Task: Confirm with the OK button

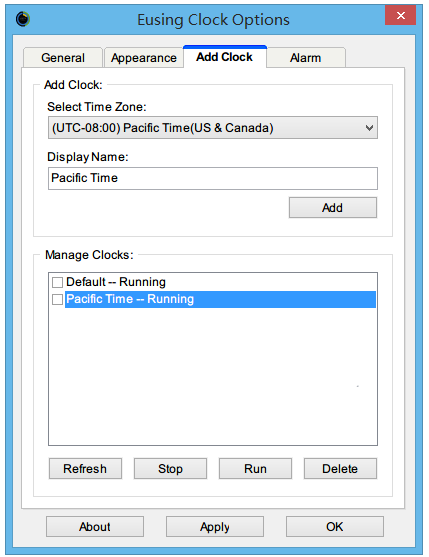Action: click(335, 526)
